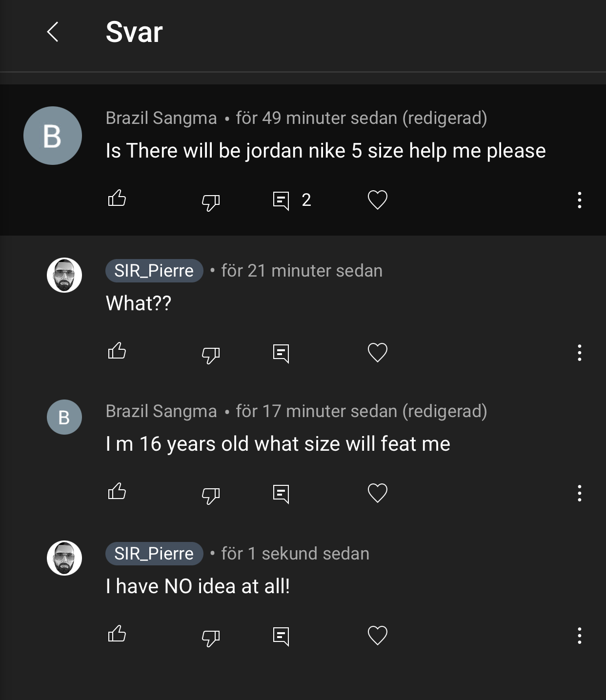Open options for "I have NO idea" reply
The height and width of the screenshot is (700, 606).
(579, 636)
